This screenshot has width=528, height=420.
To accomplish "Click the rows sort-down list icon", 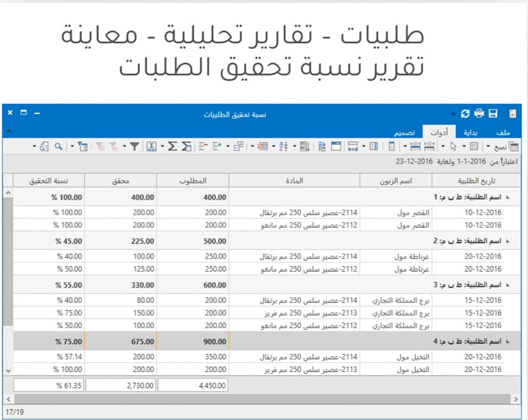I will tap(304, 146).
